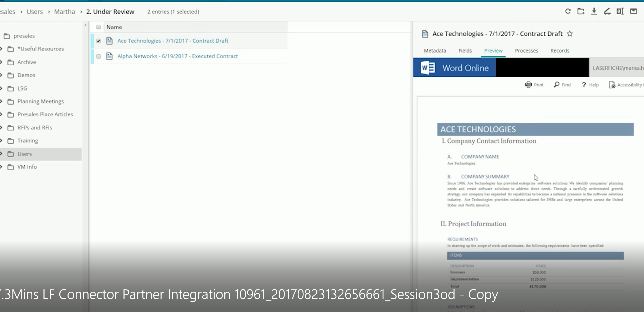Click document icon beside Ace Technologies row
644x312 pixels.
109,41
